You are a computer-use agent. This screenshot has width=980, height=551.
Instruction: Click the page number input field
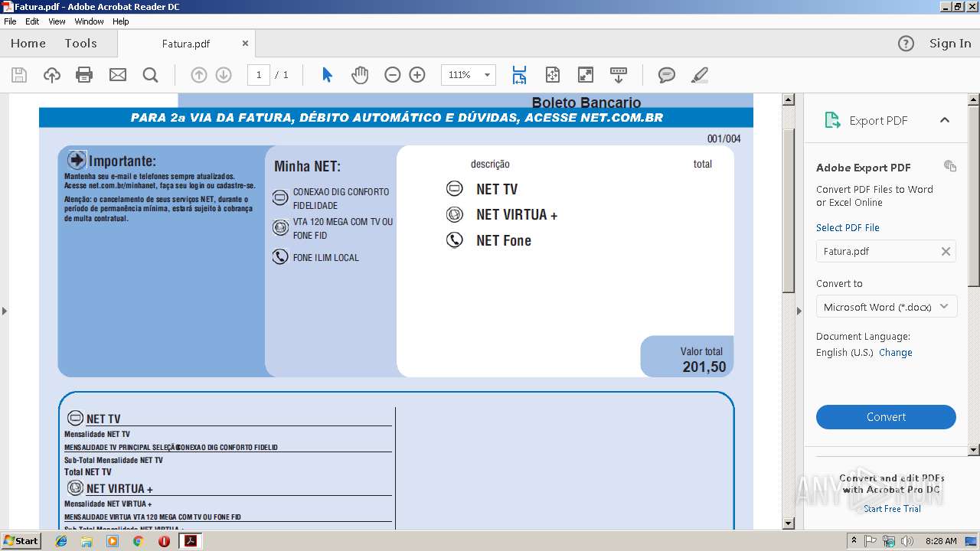coord(259,75)
